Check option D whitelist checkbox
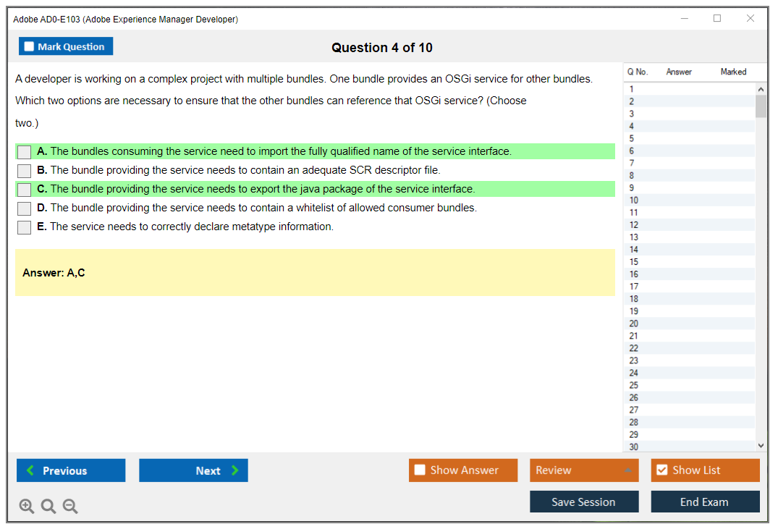 pyautogui.click(x=25, y=208)
